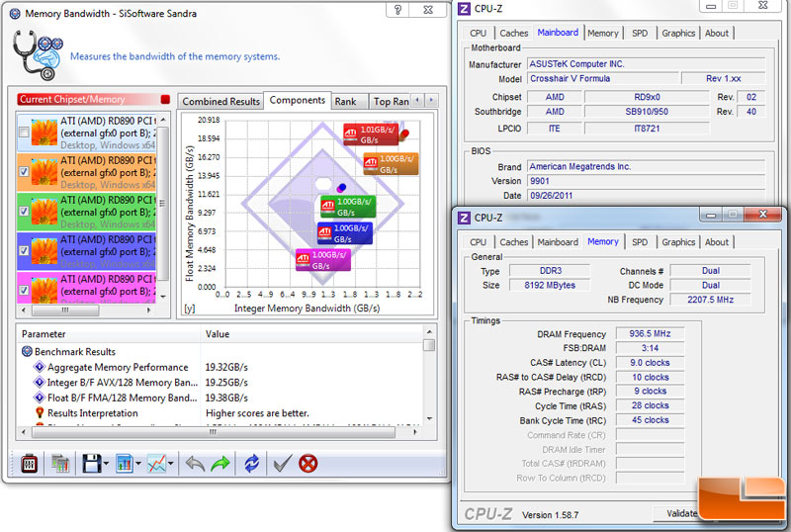Viewport: 791px width, 532px height.
Task: Click the Aggregate Memory Performance 19.32GB/s value
Action: point(226,367)
